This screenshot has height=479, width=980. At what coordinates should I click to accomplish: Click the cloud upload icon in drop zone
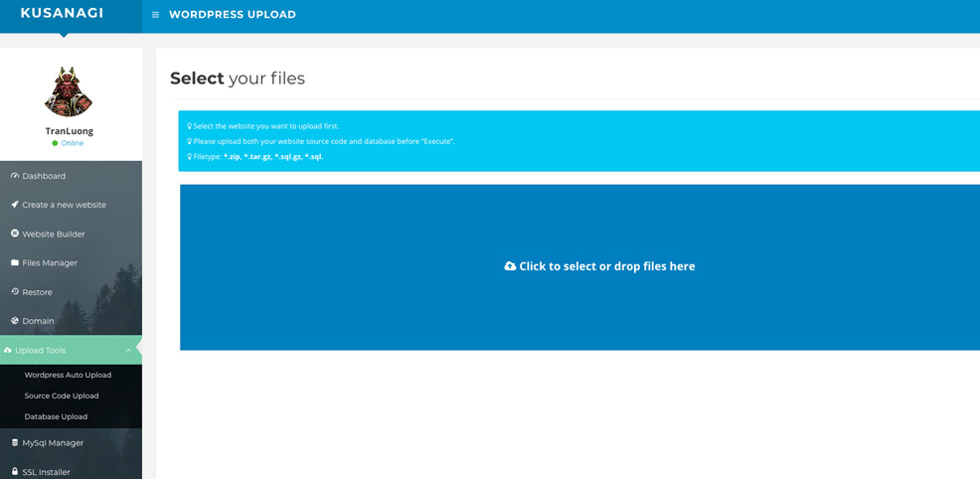[510, 266]
